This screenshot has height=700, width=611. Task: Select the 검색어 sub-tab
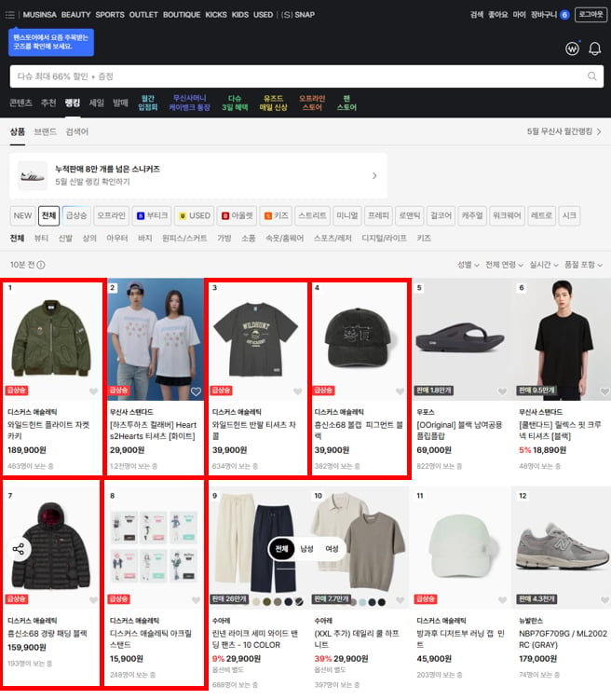point(76,131)
